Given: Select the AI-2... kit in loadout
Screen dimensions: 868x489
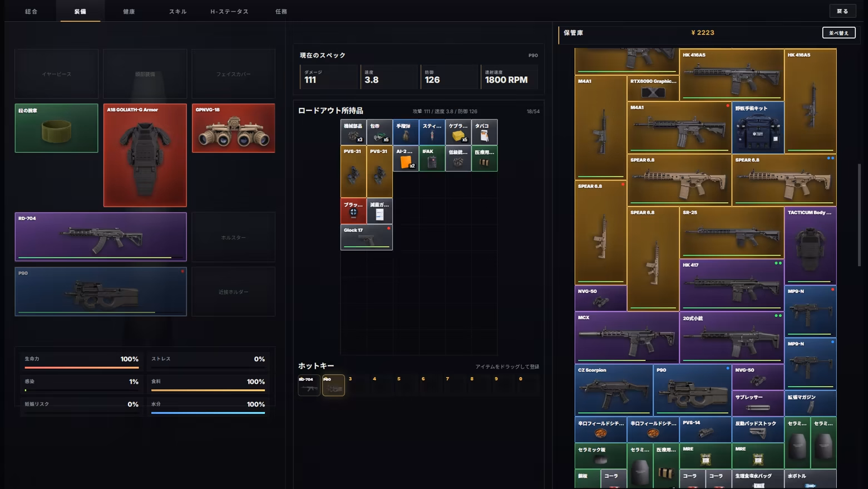Looking at the screenshot, I should [406, 159].
